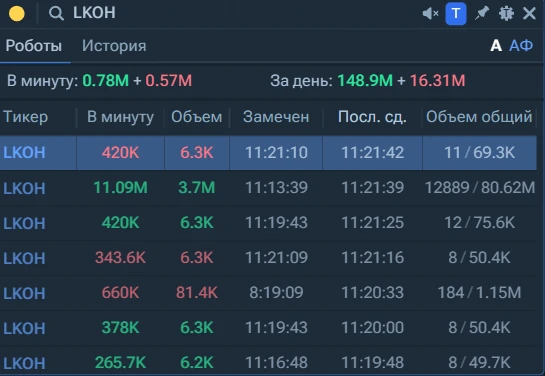Click last trade time 11:20:00
The width and height of the screenshot is (545, 376).
pyautogui.click(x=373, y=328)
